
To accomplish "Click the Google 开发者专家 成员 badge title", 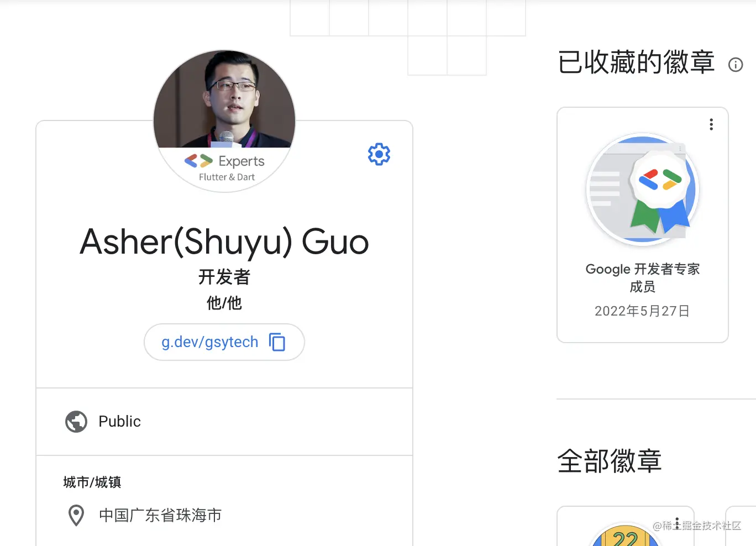I will (643, 277).
